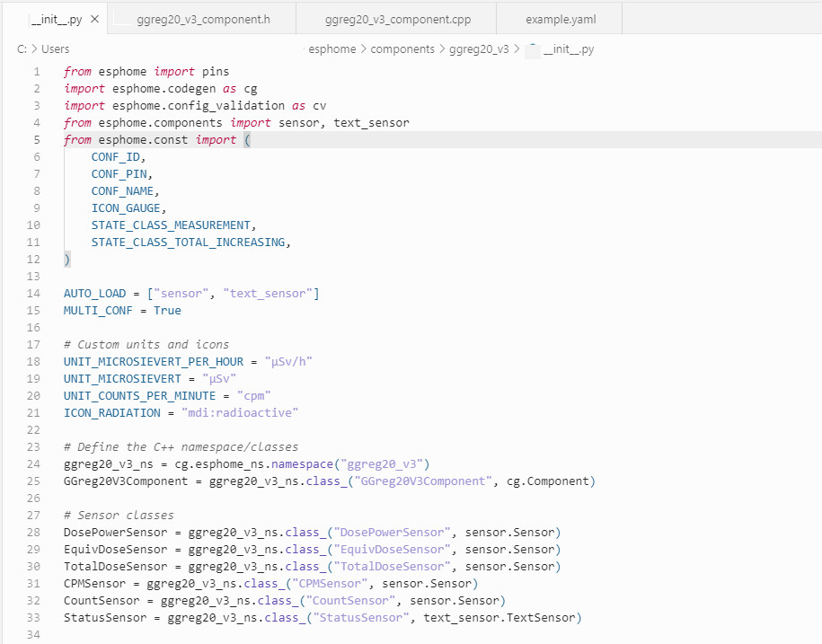Expand the Users breadcrumb folder
The image size is (822, 644).
pyautogui.click(x=55, y=49)
